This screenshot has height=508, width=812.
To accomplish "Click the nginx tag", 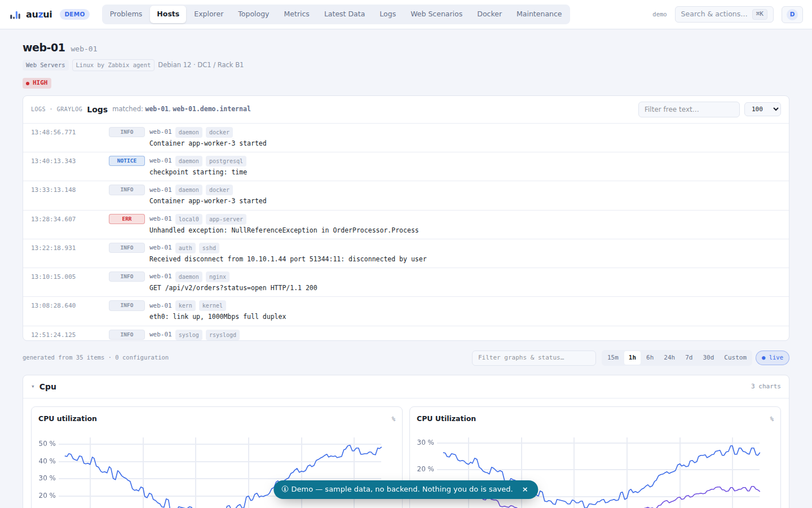I will tap(217, 277).
